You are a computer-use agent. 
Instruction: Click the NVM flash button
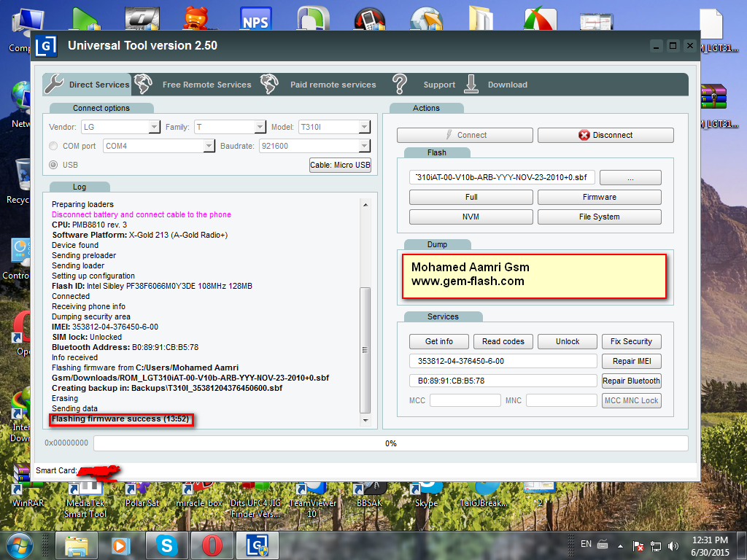(471, 217)
